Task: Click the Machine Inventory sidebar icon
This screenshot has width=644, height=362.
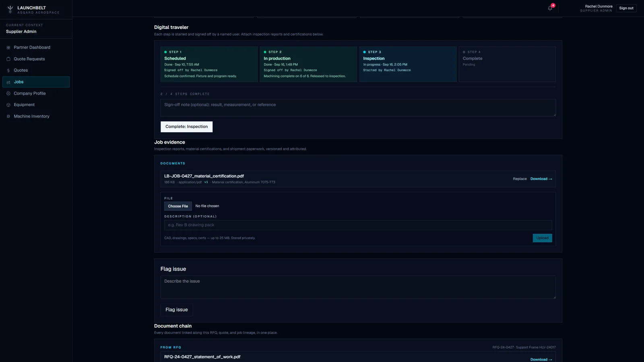Action: click(x=8, y=116)
